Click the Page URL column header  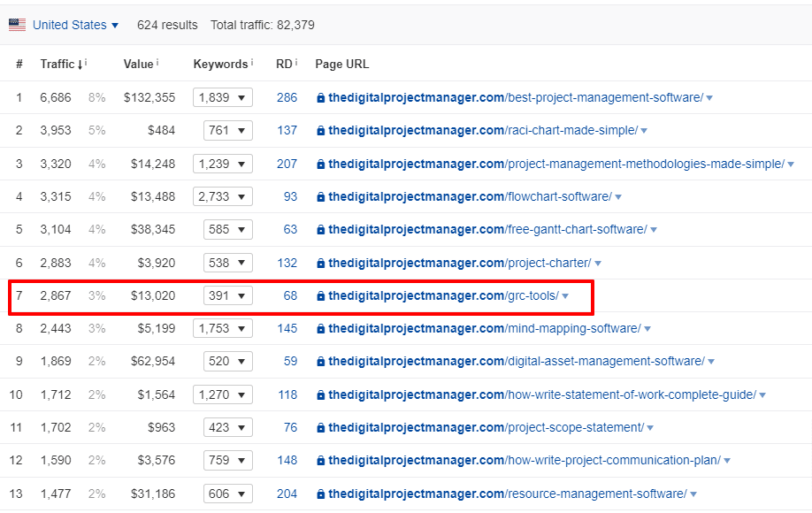[x=341, y=65]
